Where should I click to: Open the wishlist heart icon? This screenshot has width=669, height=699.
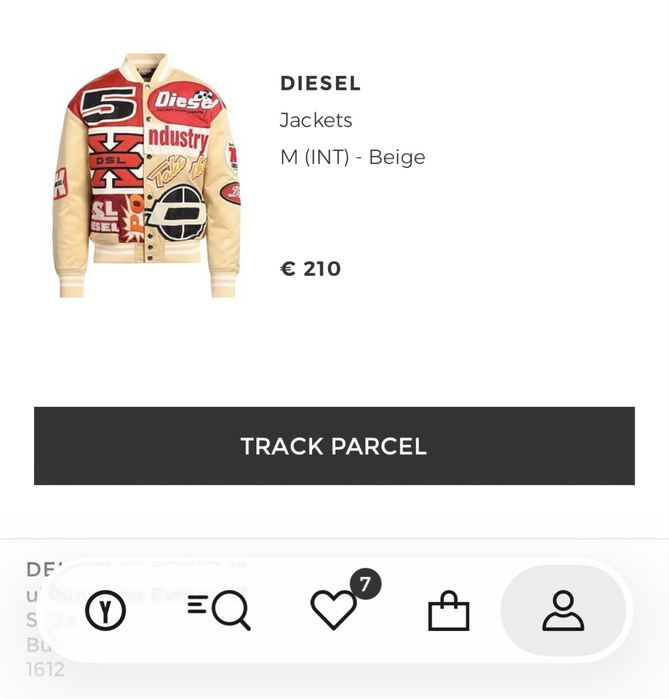(x=333, y=609)
